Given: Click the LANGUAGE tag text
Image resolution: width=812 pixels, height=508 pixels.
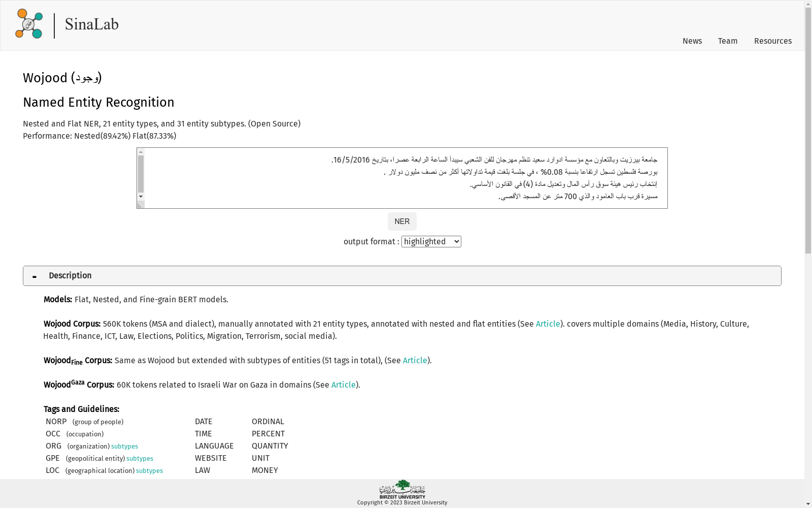Looking at the screenshot, I should click(214, 446).
